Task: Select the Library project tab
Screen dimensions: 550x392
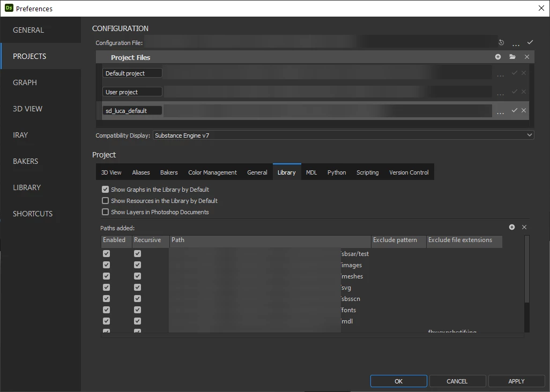Action: coord(287,172)
